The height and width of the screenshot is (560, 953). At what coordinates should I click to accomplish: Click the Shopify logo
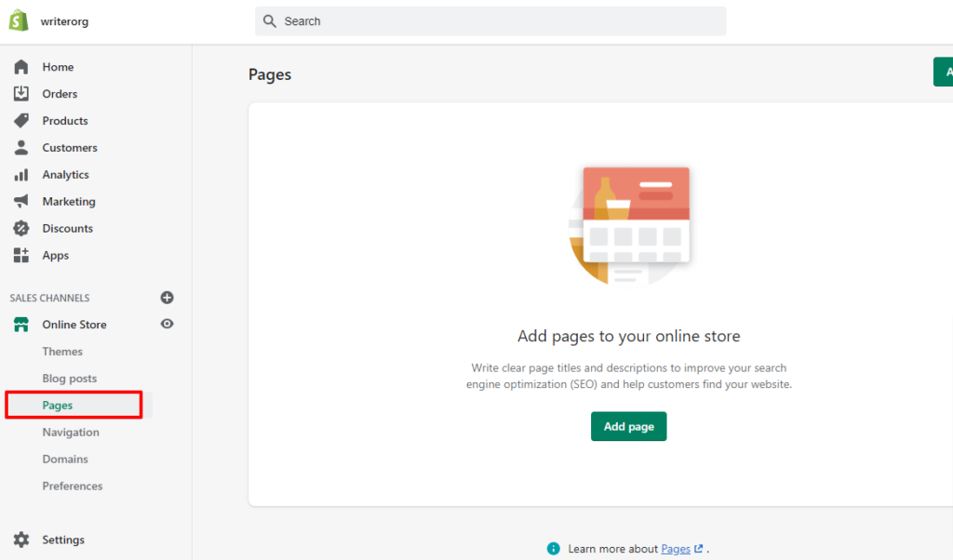coord(18,20)
